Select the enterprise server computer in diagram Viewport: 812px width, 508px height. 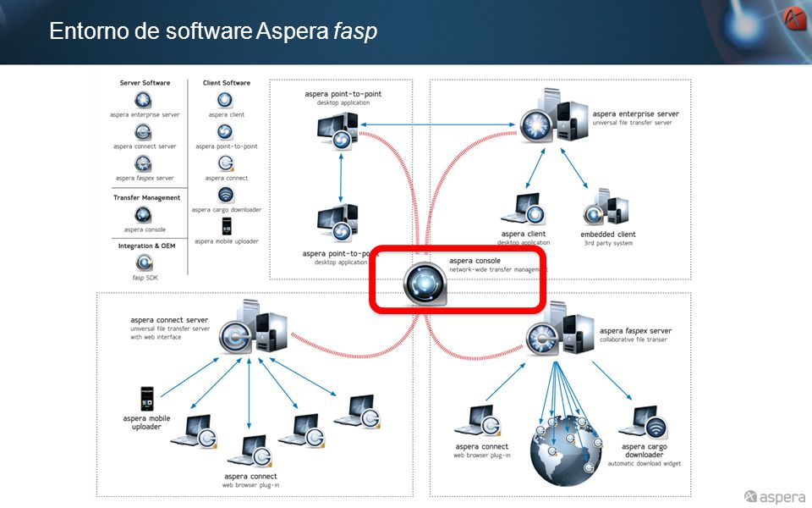554,117
